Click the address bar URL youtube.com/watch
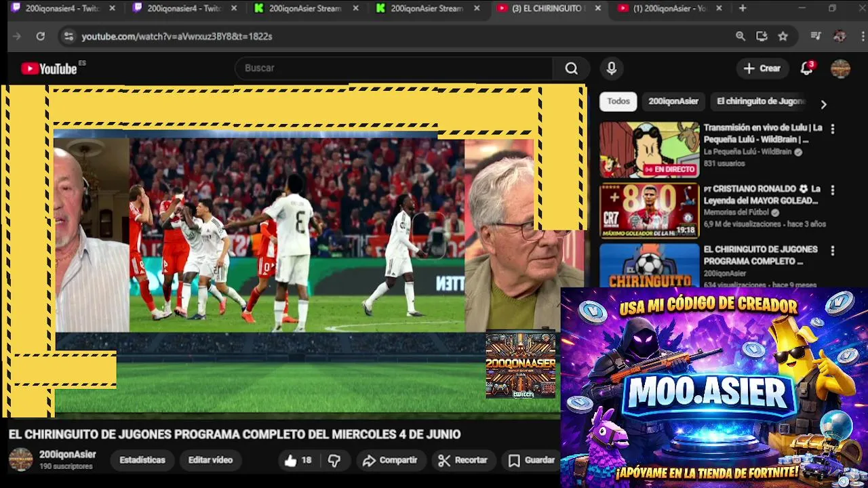The height and width of the screenshot is (488, 868). (177, 37)
